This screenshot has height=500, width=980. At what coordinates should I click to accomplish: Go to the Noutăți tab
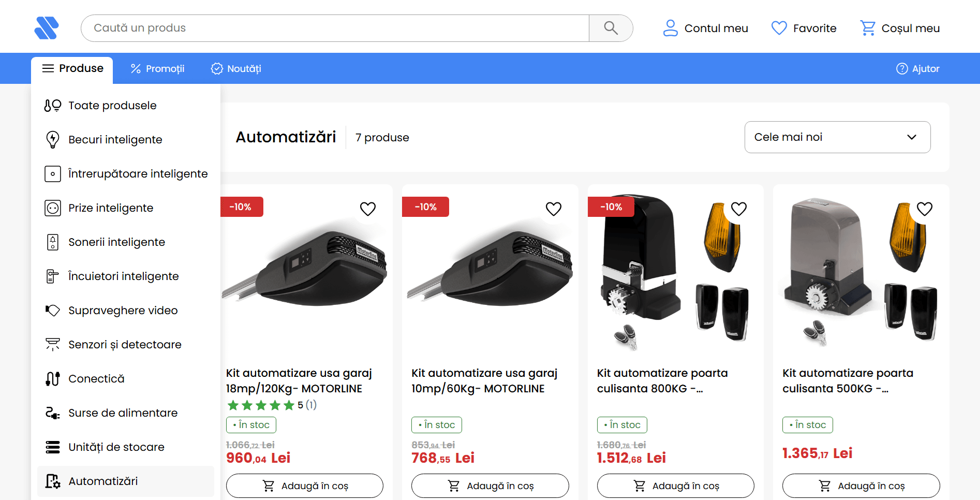click(x=236, y=69)
